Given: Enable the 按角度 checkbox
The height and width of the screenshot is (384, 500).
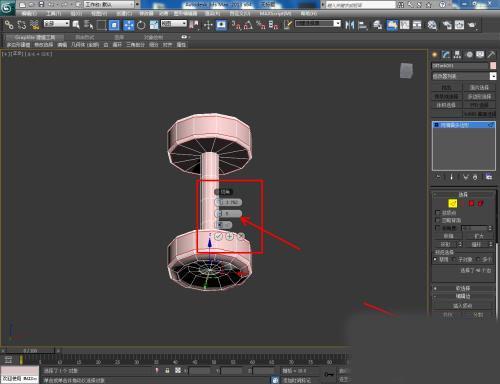Looking at the screenshot, I should pyautogui.click(x=438, y=228).
